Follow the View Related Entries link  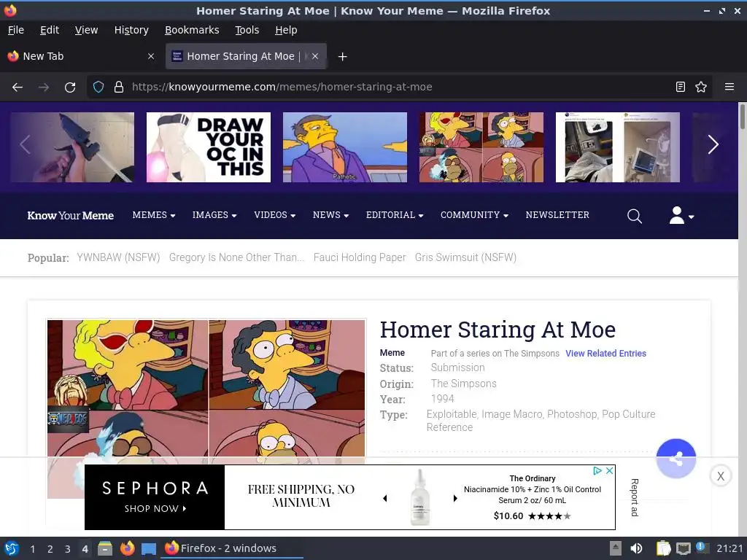point(605,354)
